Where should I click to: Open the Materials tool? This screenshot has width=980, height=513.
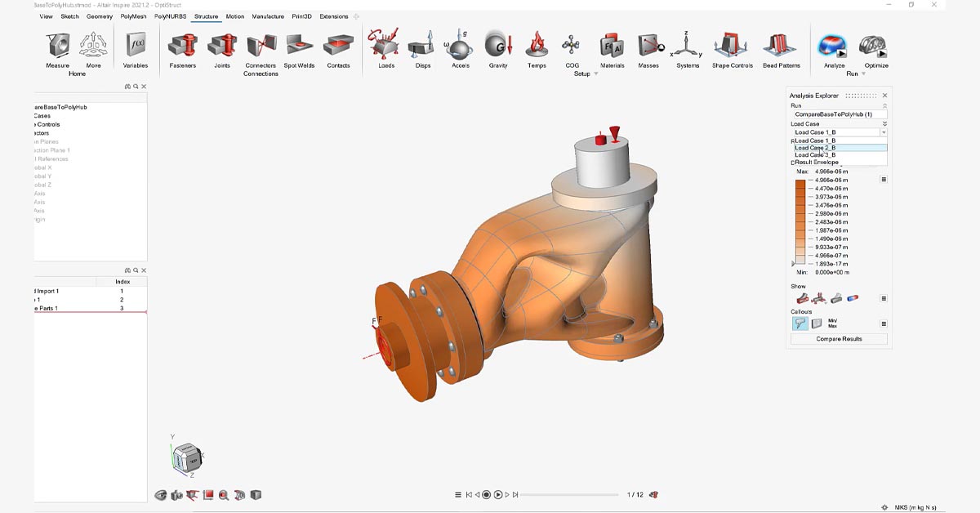point(612,47)
